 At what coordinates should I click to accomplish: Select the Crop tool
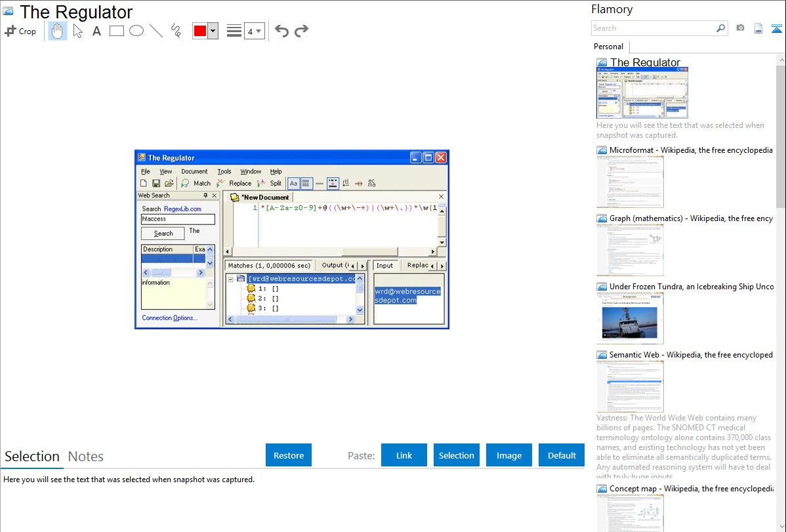tap(20, 31)
